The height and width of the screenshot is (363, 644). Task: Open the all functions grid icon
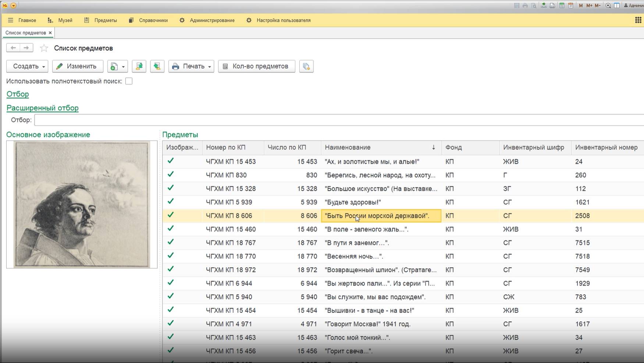click(x=638, y=20)
